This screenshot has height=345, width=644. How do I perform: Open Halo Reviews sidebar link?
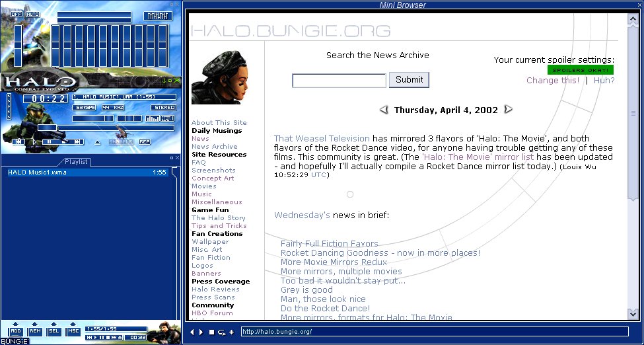coord(215,289)
